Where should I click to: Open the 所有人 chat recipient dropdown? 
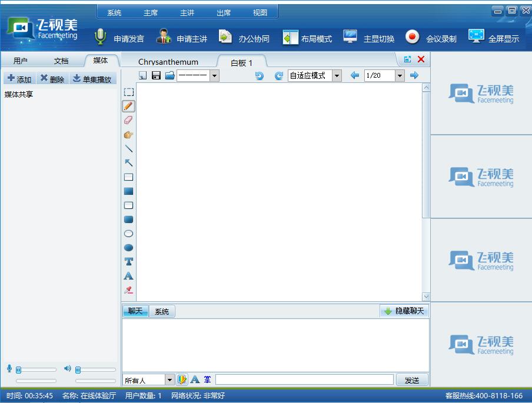point(169,380)
